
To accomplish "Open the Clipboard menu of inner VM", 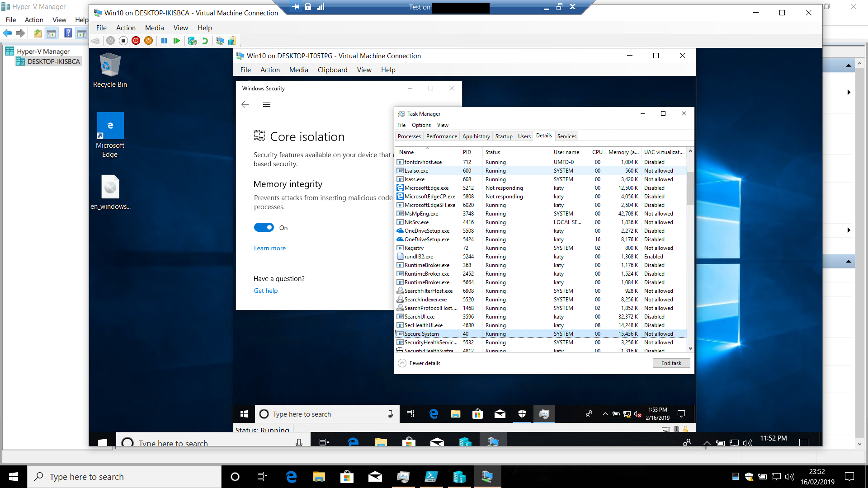I will 332,70.
